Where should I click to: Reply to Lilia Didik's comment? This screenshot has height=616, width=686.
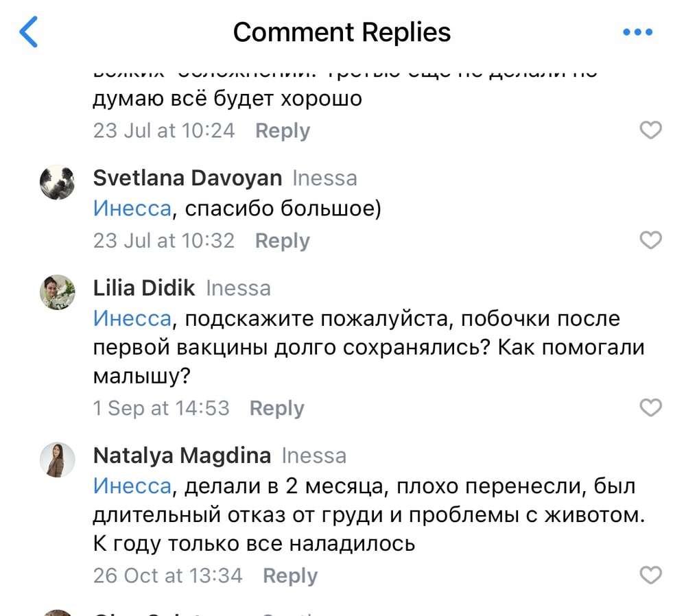pyautogui.click(x=276, y=407)
